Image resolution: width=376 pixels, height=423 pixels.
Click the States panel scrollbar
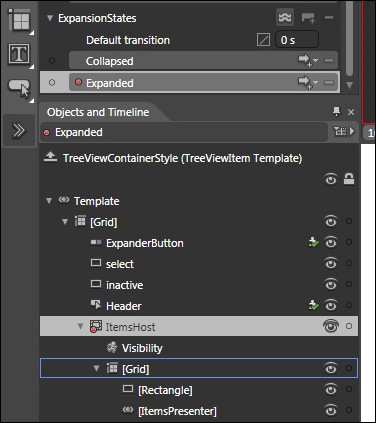(x=349, y=38)
